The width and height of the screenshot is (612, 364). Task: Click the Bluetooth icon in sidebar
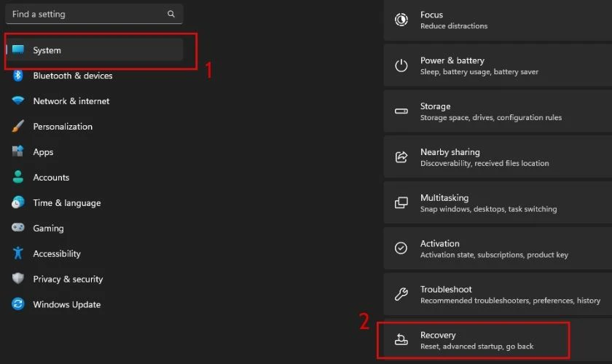pyautogui.click(x=18, y=75)
